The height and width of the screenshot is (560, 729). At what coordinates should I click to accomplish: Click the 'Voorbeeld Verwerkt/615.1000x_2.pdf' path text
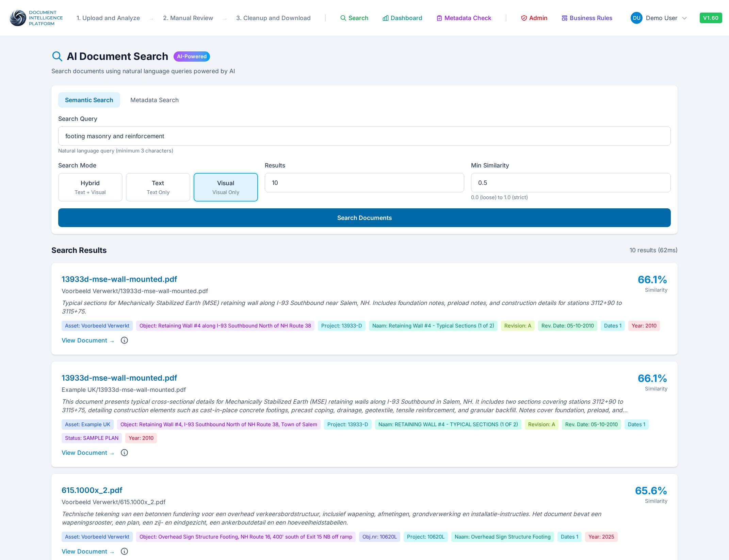coord(114,502)
